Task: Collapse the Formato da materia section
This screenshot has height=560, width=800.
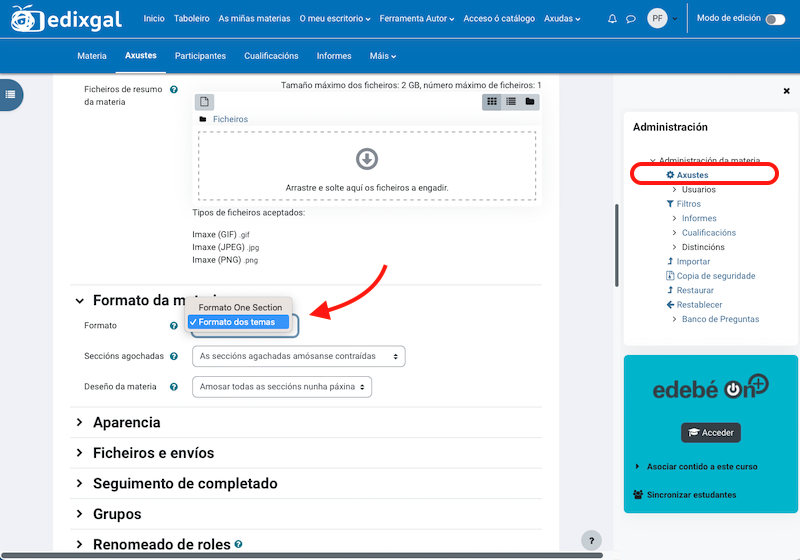Action: (x=80, y=300)
